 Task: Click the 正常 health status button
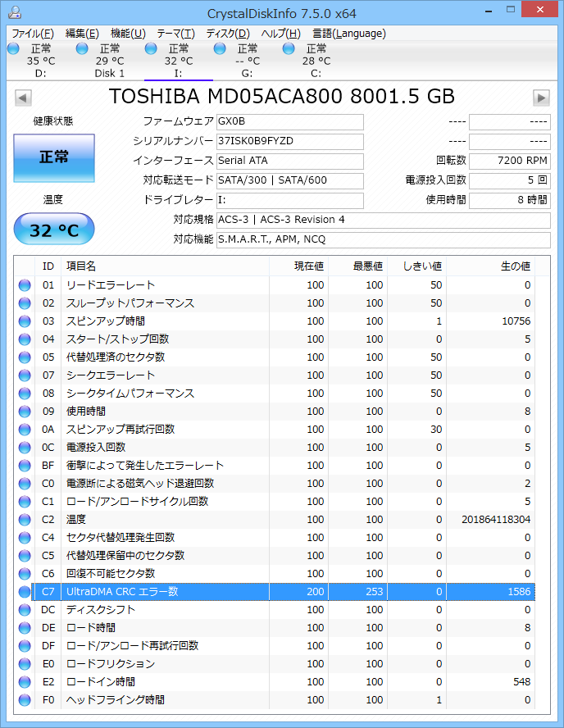[54, 158]
